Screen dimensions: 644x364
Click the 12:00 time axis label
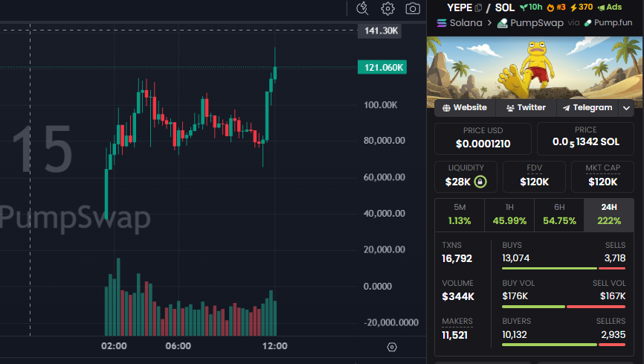pos(274,346)
